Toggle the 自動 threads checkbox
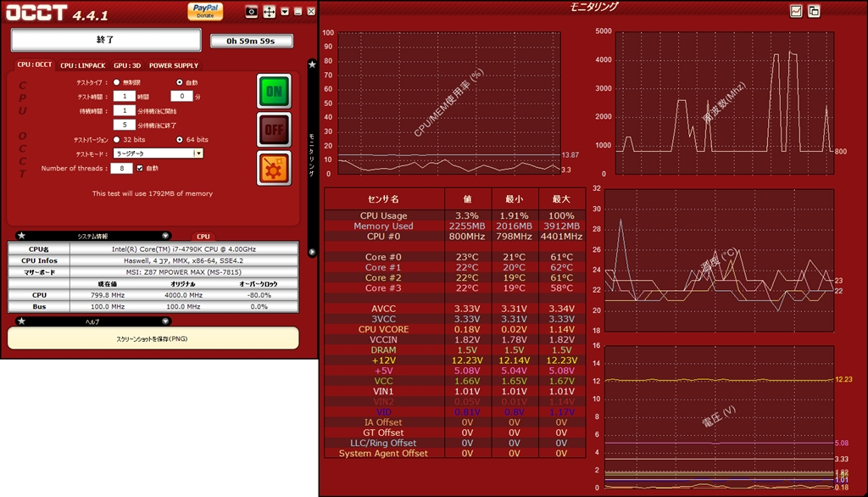 coord(140,168)
